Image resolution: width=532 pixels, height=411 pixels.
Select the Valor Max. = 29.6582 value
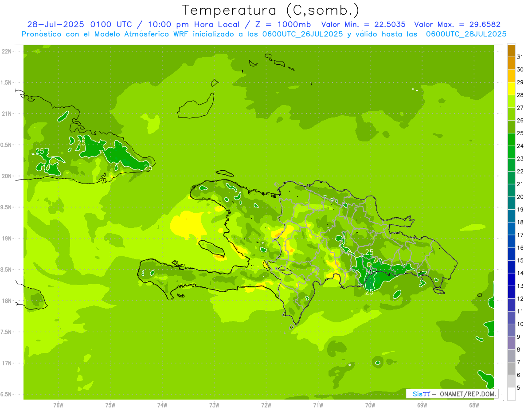coord(457,24)
